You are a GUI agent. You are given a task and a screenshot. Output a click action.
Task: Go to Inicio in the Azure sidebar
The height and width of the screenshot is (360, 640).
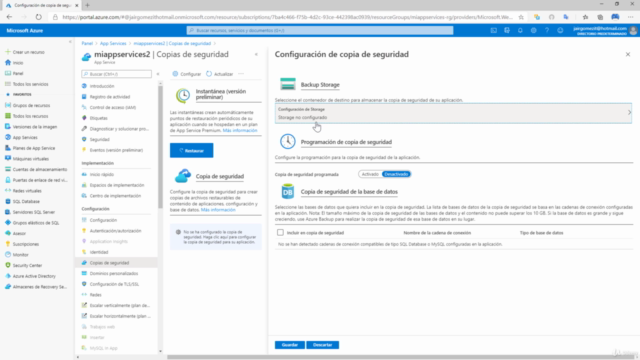point(18,62)
